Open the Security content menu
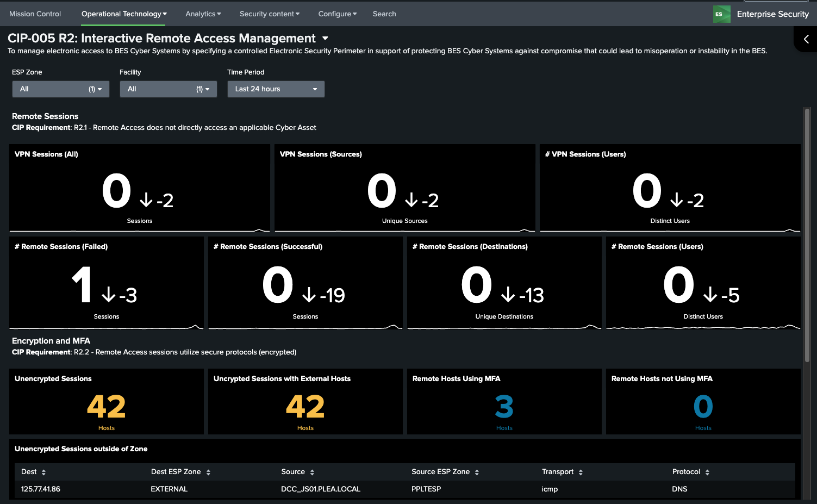 pos(269,14)
